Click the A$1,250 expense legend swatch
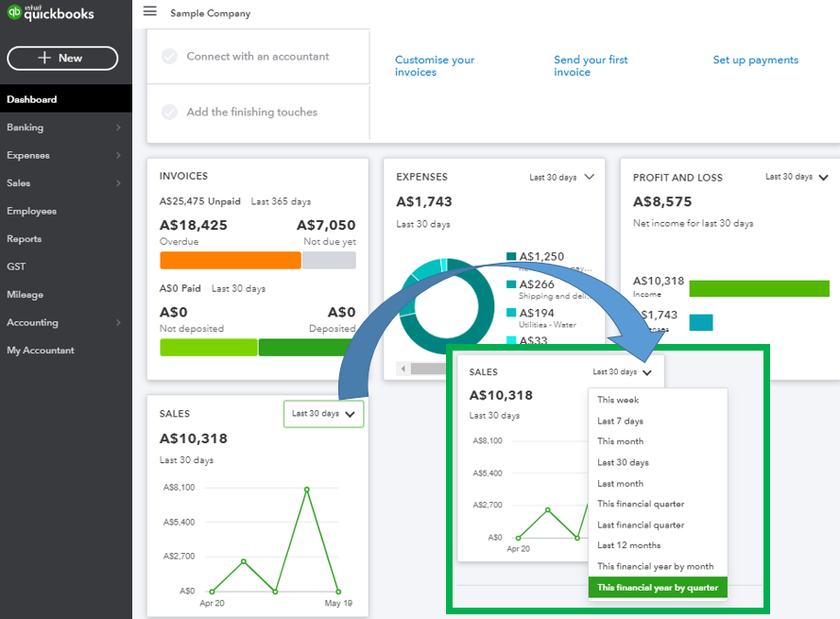 [x=511, y=256]
